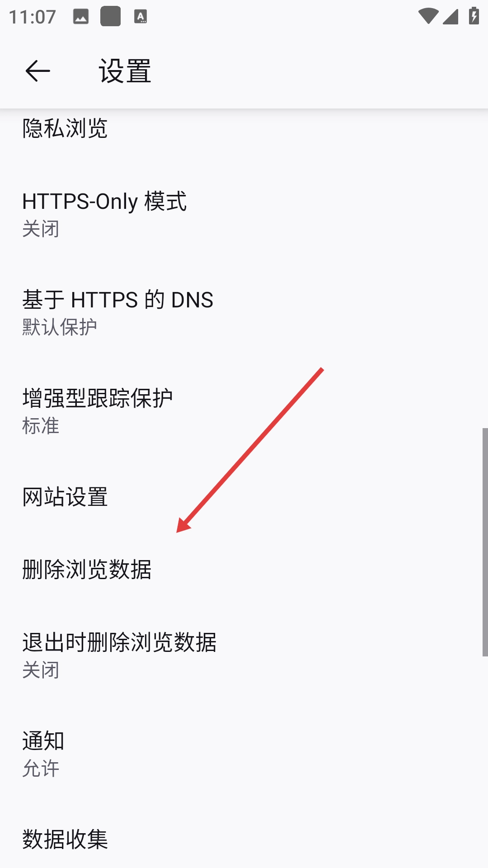Tap the gray square notification icon
The width and height of the screenshot is (488, 868).
tap(110, 16)
